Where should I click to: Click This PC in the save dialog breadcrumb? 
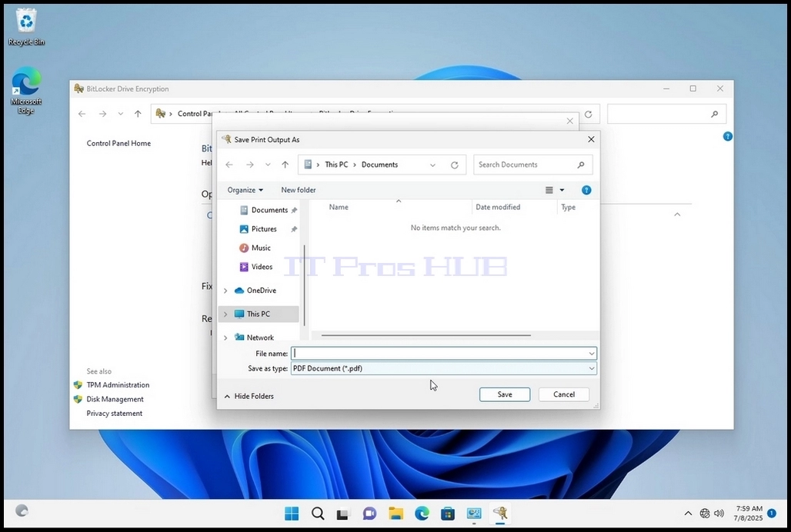click(x=336, y=165)
